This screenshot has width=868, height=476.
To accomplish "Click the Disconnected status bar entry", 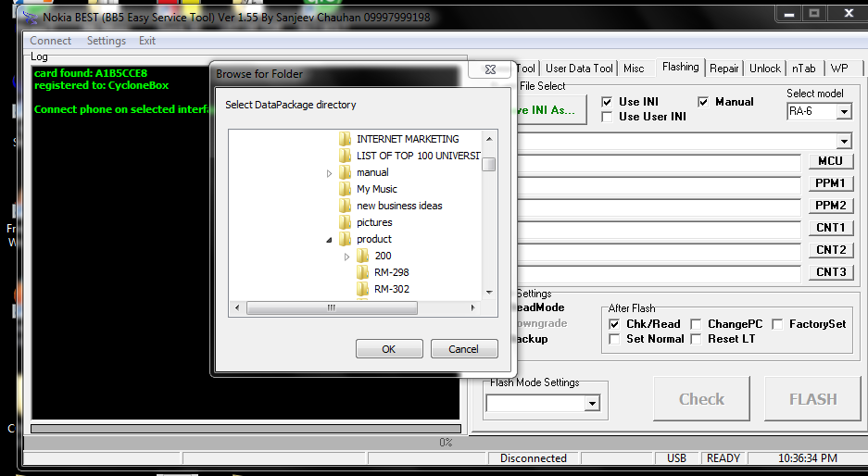I will 533,457.
